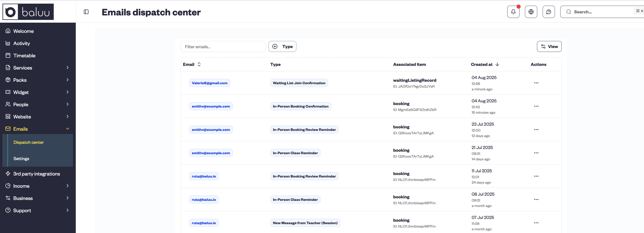Click the Widget ticket icon
644x233 pixels.
click(x=8, y=92)
